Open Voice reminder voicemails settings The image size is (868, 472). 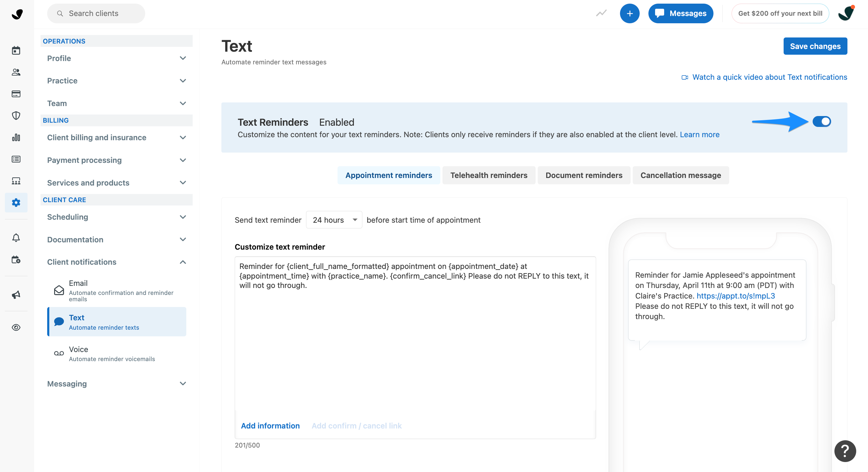coord(117,354)
